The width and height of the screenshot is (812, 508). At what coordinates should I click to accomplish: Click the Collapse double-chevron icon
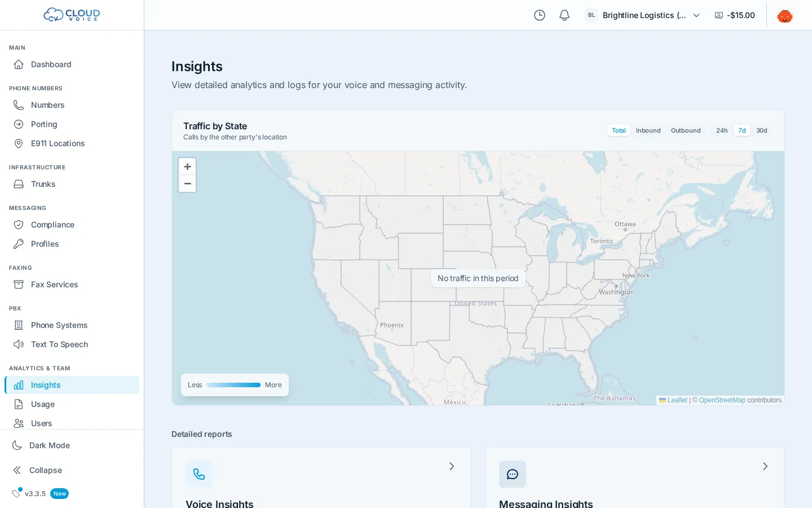click(17, 470)
